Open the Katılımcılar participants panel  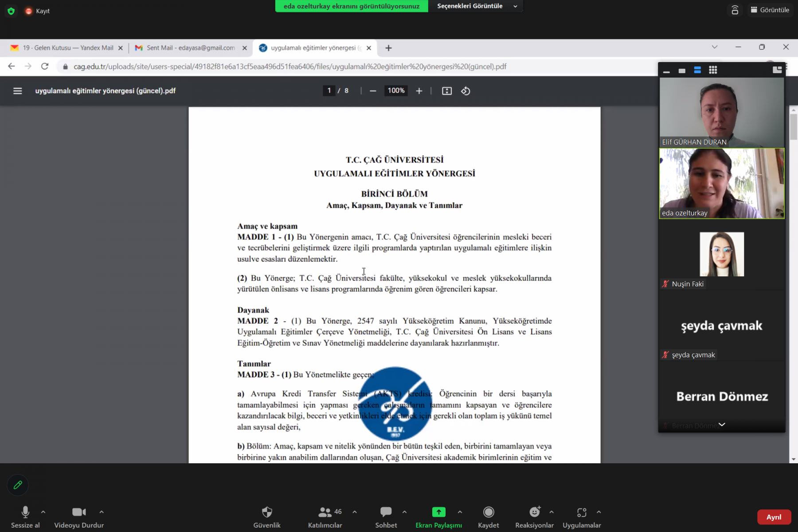click(x=325, y=517)
